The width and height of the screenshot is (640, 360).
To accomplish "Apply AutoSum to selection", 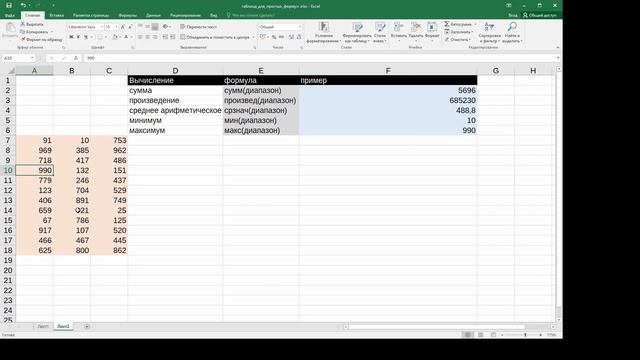I will click(458, 24).
